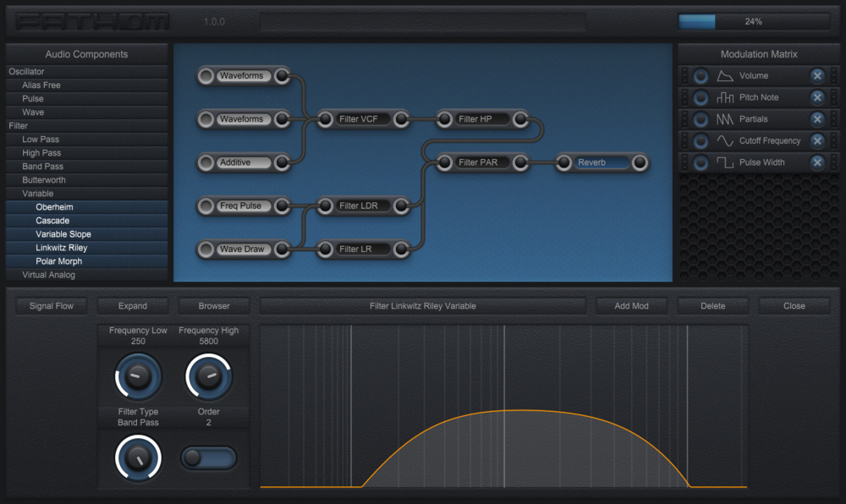Click the Close button

coord(794,305)
